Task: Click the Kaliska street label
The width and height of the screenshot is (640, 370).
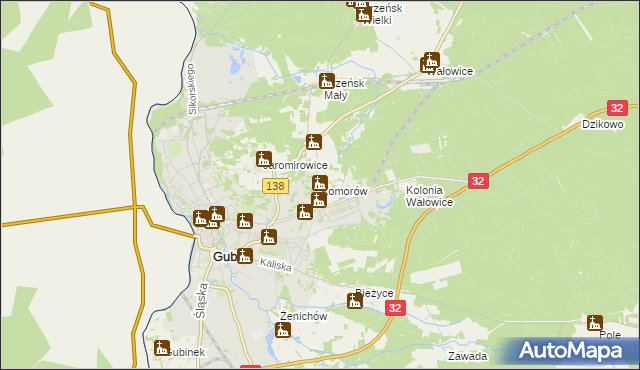Action: pyautogui.click(x=276, y=265)
